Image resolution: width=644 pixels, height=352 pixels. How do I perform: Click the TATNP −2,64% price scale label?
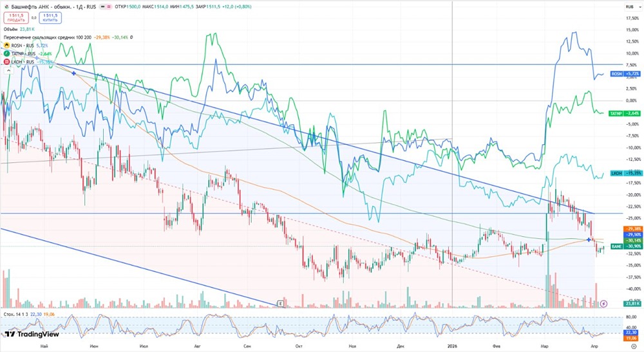[x=624, y=113]
